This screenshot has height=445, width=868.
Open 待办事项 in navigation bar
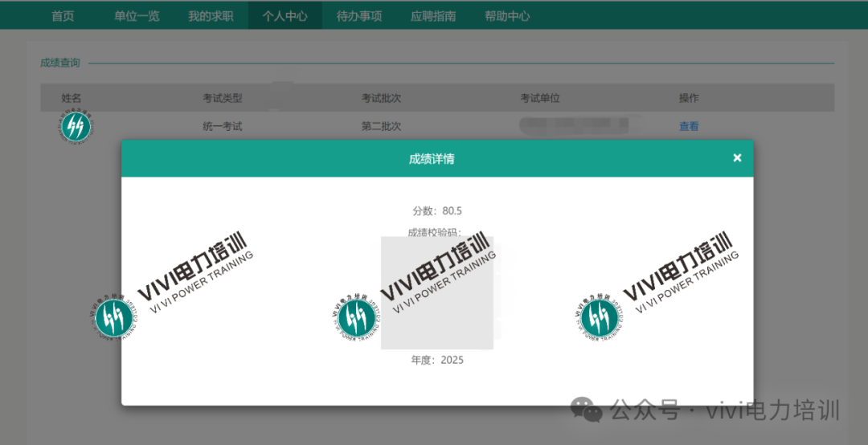click(x=358, y=16)
